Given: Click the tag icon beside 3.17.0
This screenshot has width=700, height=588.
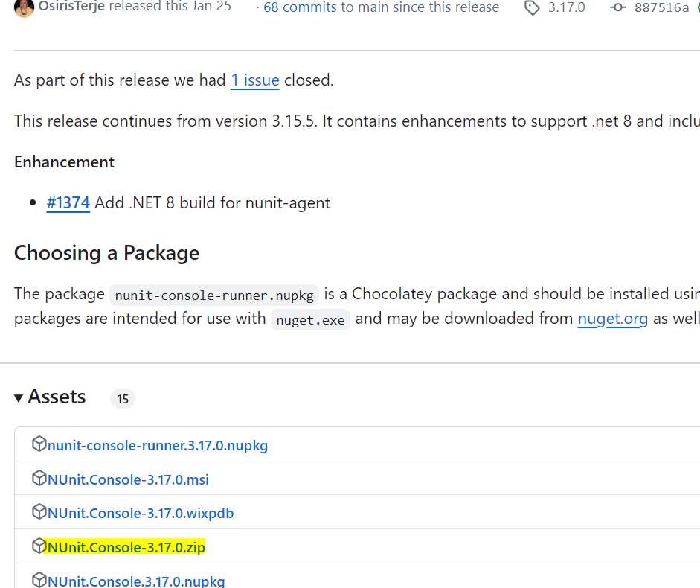Looking at the screenshot, I should (532, 7).
